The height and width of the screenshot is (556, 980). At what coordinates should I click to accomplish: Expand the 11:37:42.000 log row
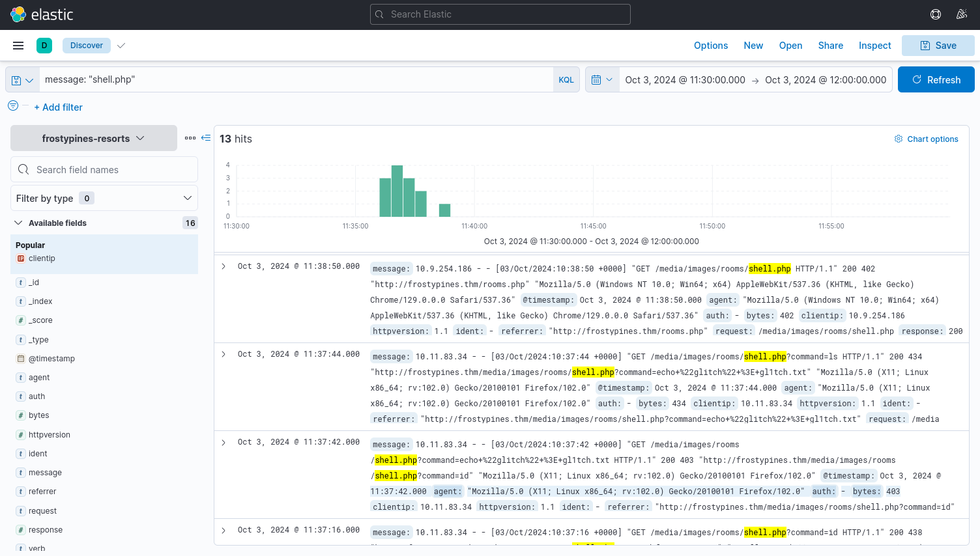pyautogui.click(x=223, y=442)
